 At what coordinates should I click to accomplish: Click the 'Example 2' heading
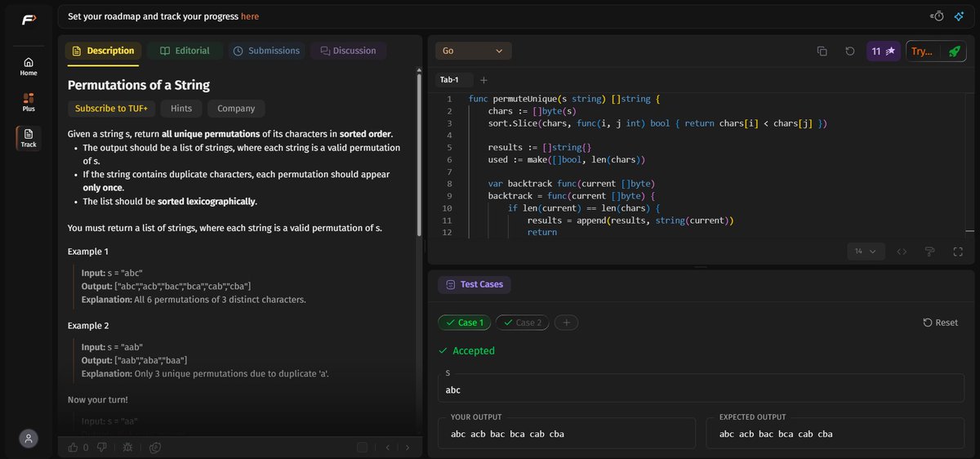[88, 326]
